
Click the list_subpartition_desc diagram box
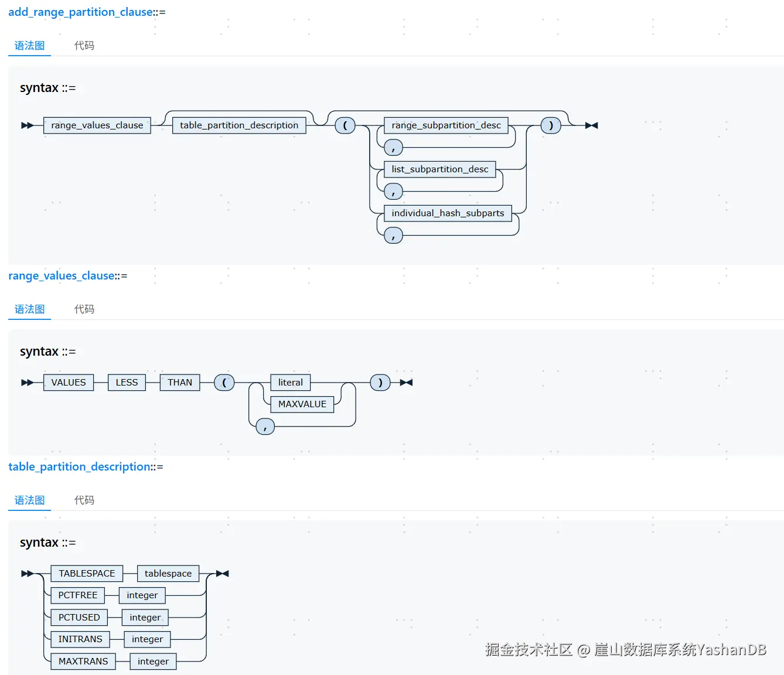click(440, 169)
